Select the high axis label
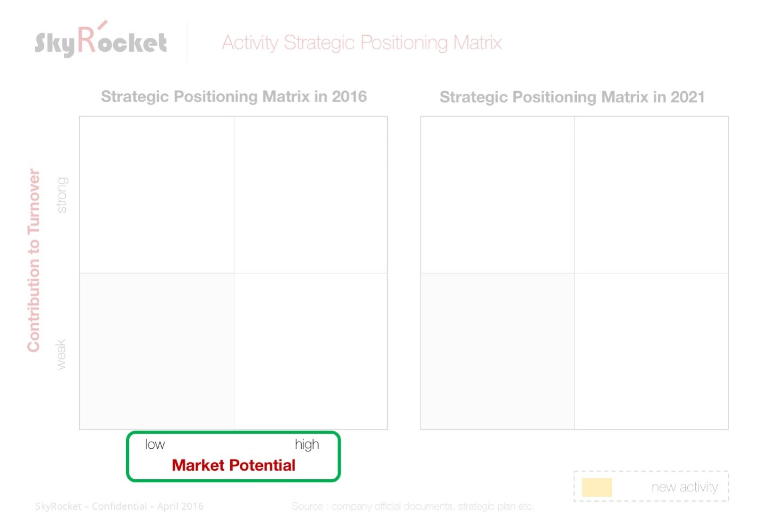Screen dimensions: 769x532 point(307,444)
